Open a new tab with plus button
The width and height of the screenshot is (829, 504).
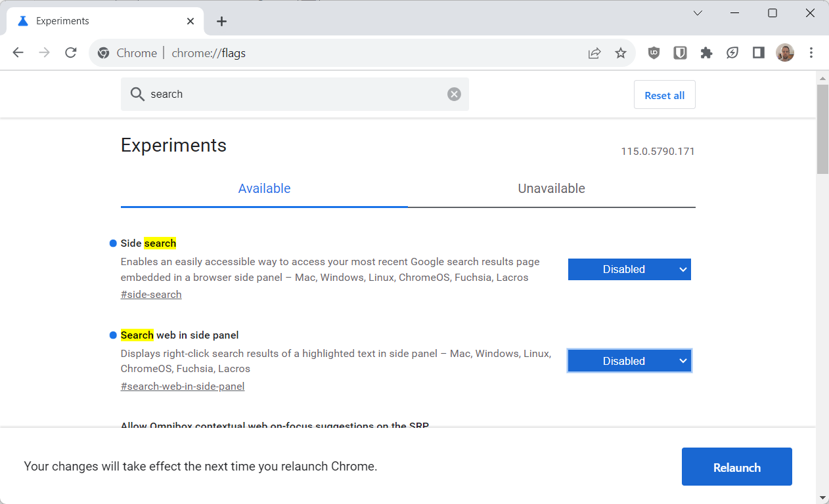pyautogui.click(x=221, y=21)
